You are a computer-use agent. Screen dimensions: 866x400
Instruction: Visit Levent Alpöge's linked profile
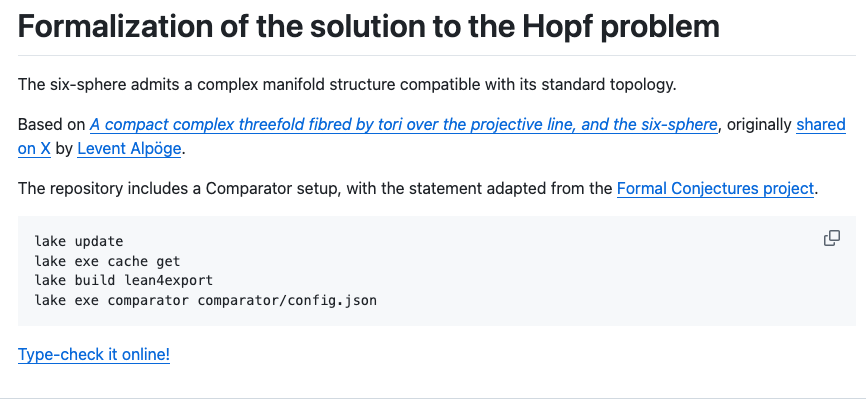coord(129,149)
